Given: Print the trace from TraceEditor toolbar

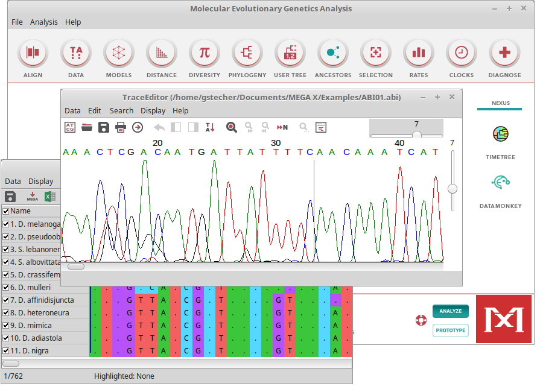Looking at the screenshot, I should pyautogui.click(x=121, y=127).
